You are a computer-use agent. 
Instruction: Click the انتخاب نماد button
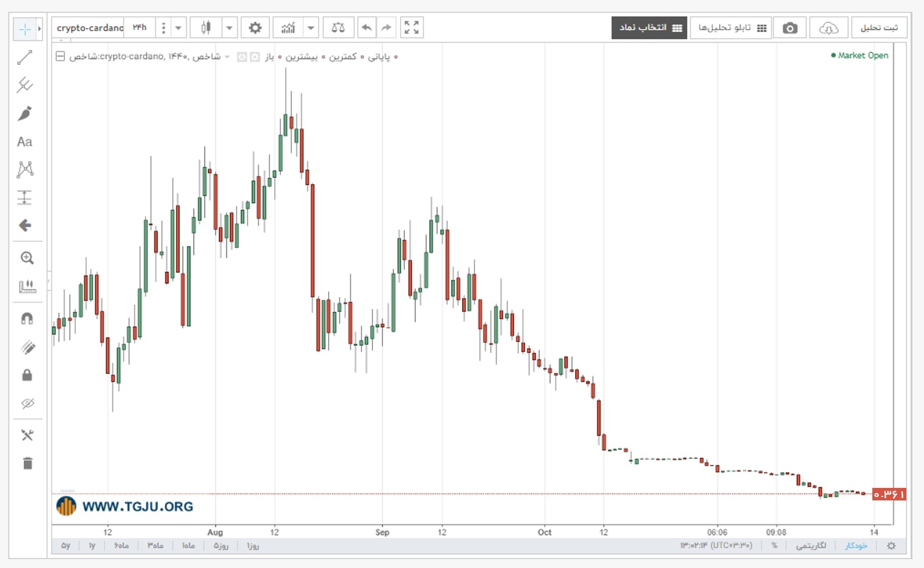pos(650,28)
